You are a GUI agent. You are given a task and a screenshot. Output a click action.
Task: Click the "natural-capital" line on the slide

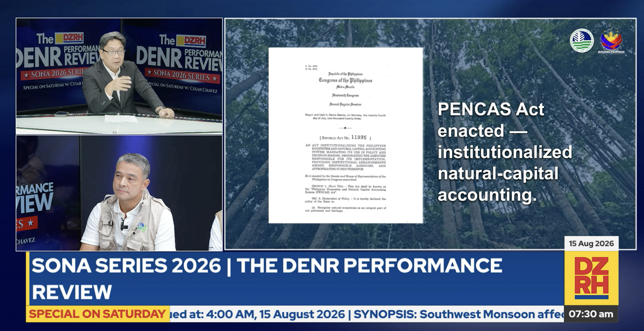coord(498,174)
